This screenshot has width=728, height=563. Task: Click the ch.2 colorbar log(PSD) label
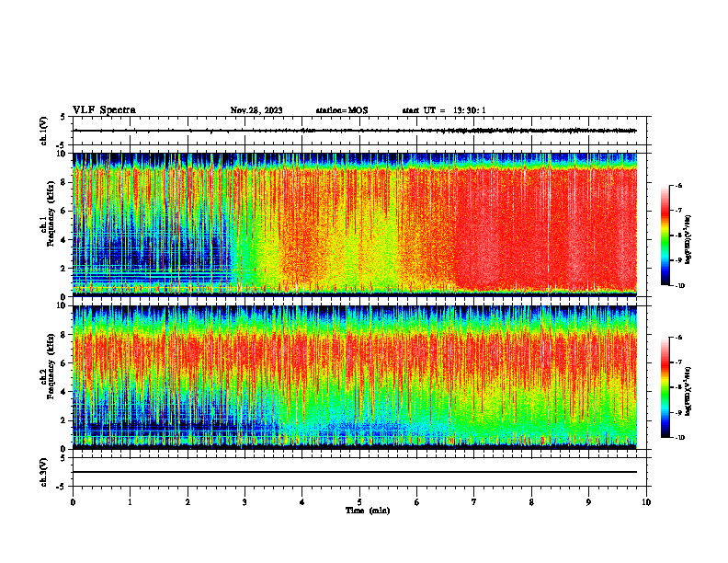tap(688, 392)
